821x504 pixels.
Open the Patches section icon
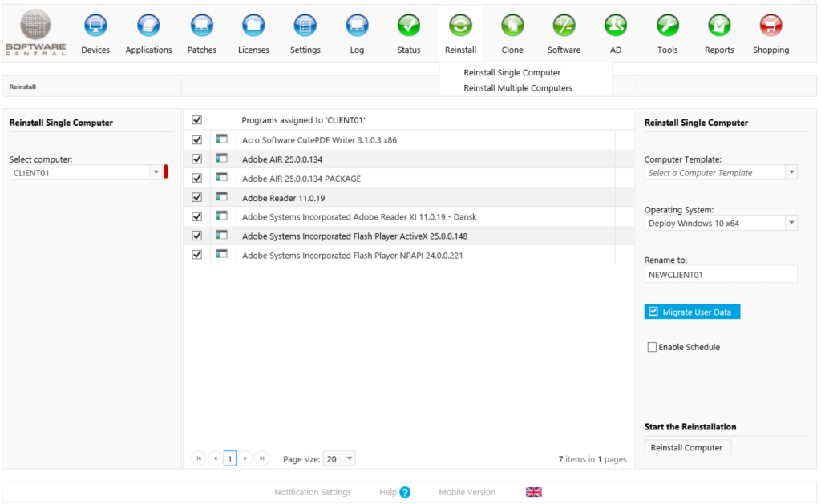pyautogui.click(x=201, y=25)
